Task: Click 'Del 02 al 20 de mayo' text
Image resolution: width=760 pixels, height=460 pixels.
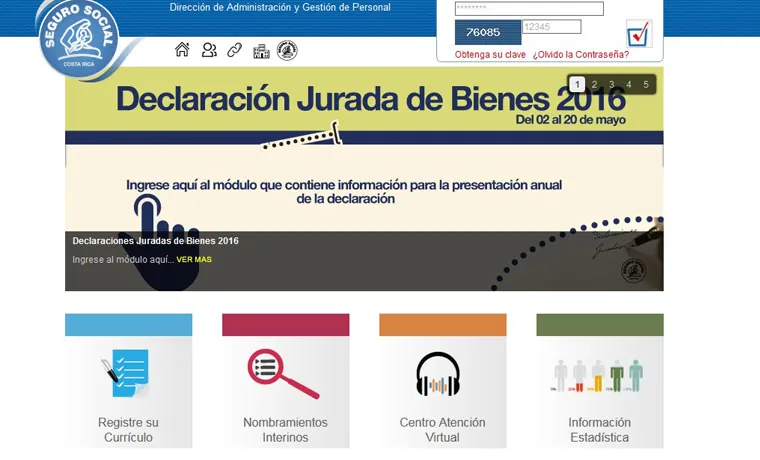Action: tap(570, 120)
